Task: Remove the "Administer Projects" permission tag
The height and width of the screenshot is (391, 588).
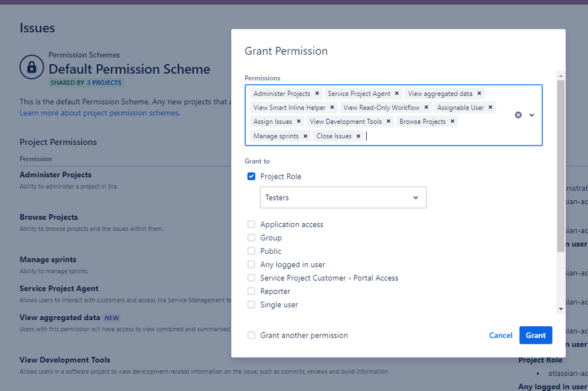Action: point(317,93)
